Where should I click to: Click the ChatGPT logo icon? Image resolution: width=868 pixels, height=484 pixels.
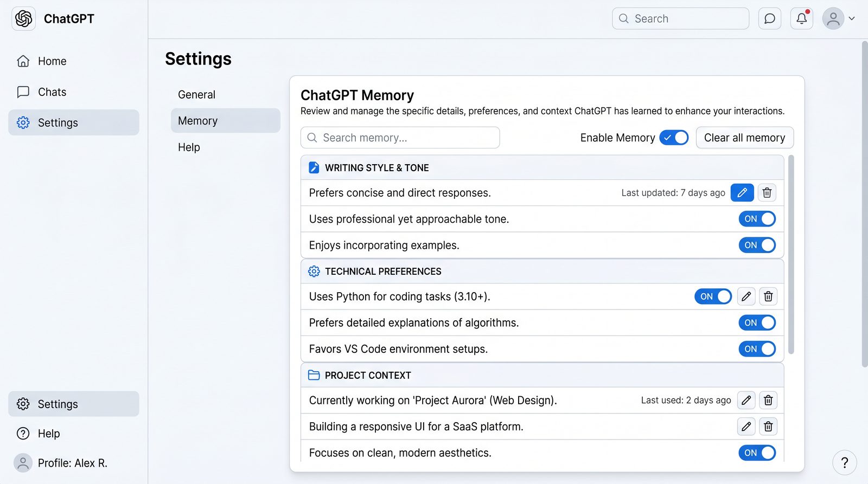point(23,18)
